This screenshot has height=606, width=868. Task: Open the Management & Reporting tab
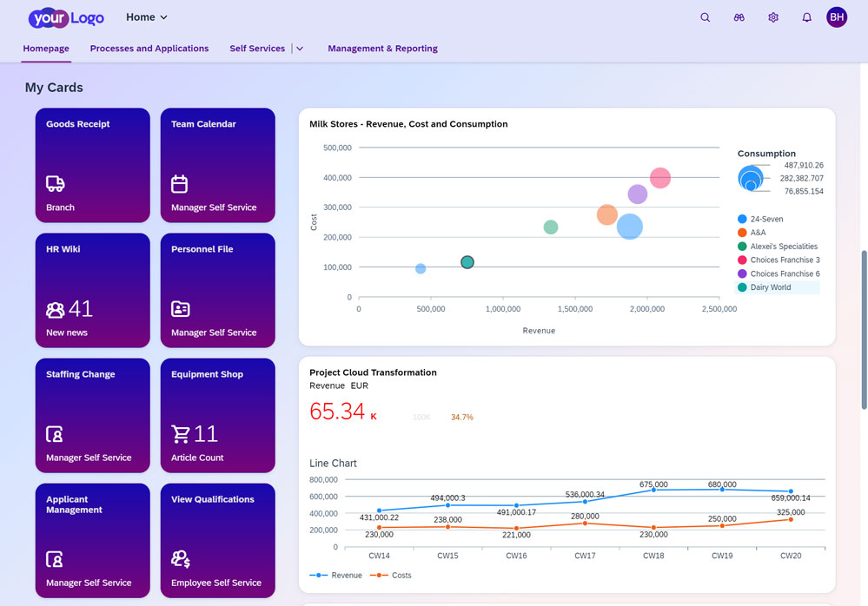(382, 49)
